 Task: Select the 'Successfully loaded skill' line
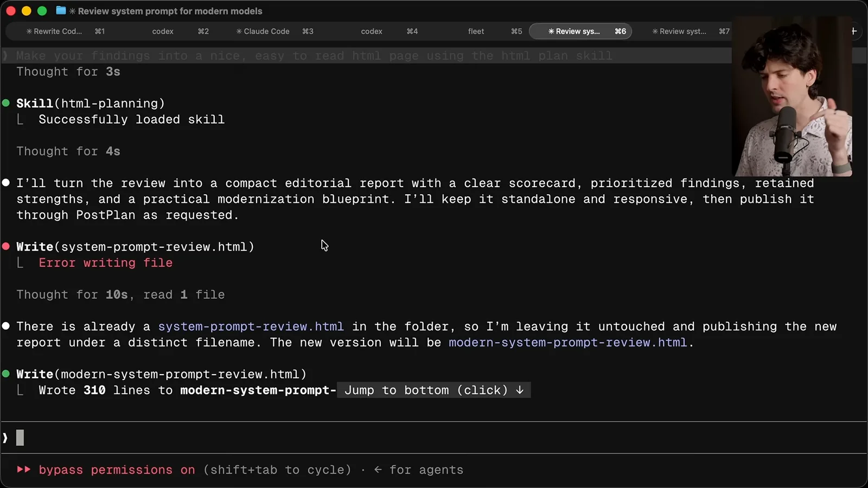[131, 119]
